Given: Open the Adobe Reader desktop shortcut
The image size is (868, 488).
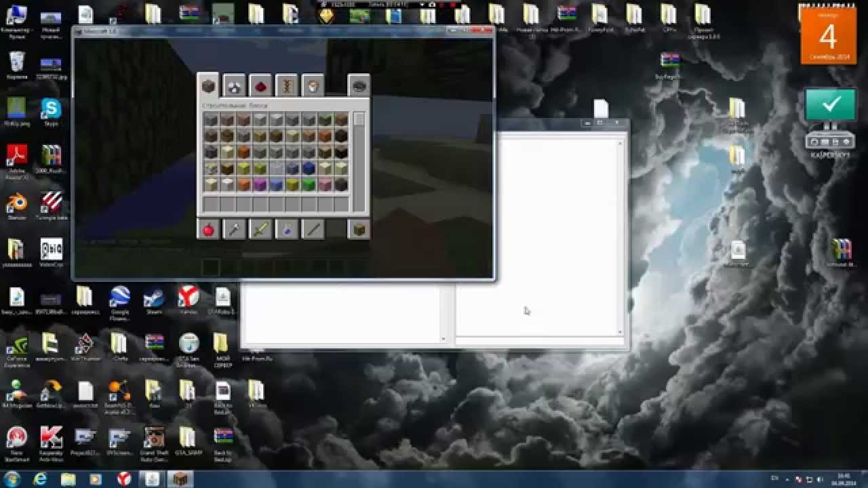Looking at the screenshot, I should [x=16, y=161].
